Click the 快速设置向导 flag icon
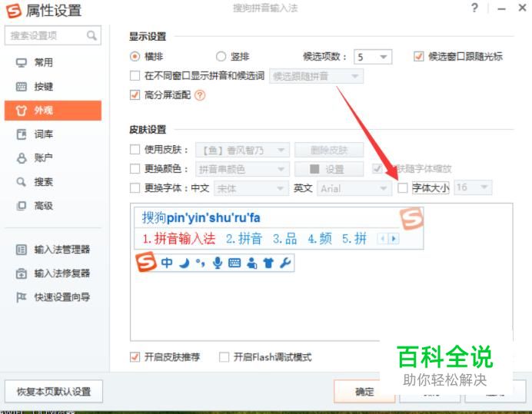 coord(21,297)
